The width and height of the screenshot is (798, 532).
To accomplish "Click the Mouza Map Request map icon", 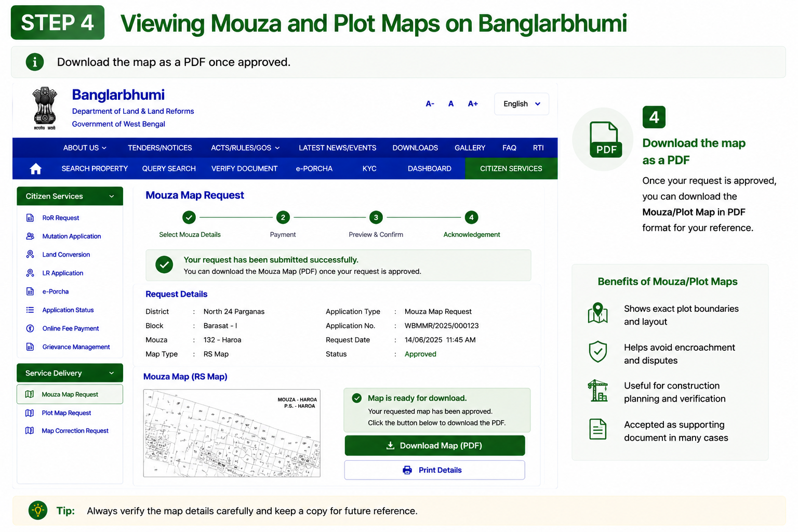I will pos(30,394).
